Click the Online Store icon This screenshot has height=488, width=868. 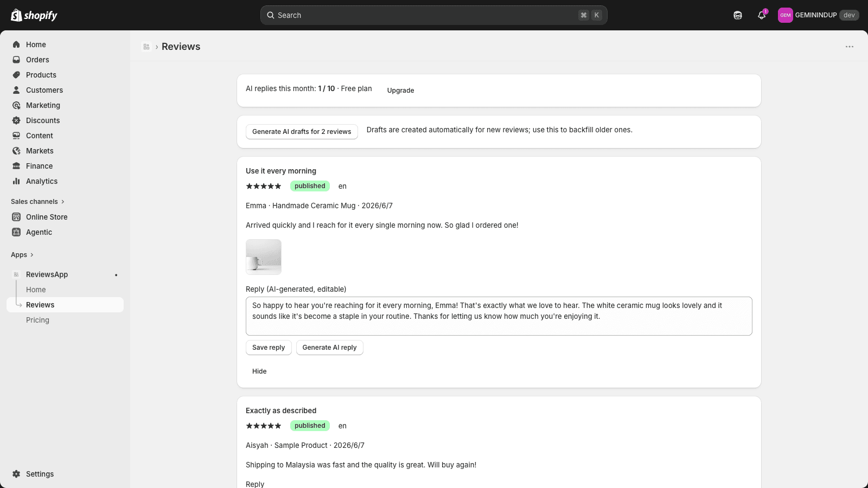[x=16, y=217]
